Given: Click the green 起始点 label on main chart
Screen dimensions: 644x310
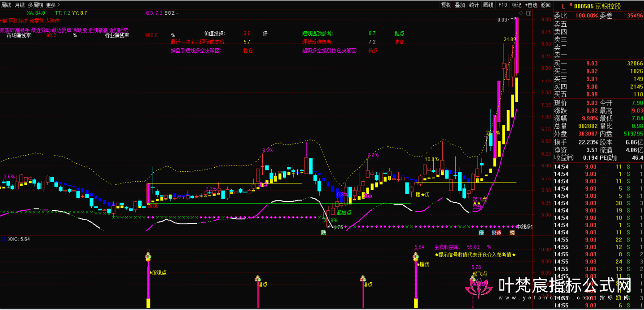Looking at the screenshot, I should point(344,212).
